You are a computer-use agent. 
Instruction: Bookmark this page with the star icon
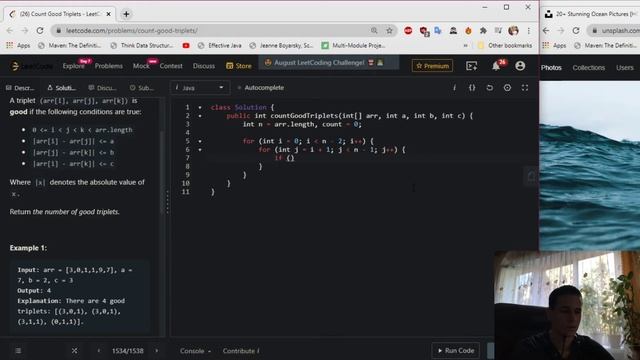pyautogui.click(x=389, y=31)
